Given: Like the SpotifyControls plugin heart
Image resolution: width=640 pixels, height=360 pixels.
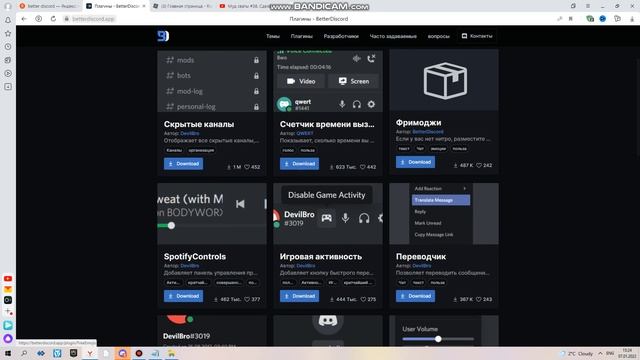Looking at the screenshot, I should tap(247, 299).
